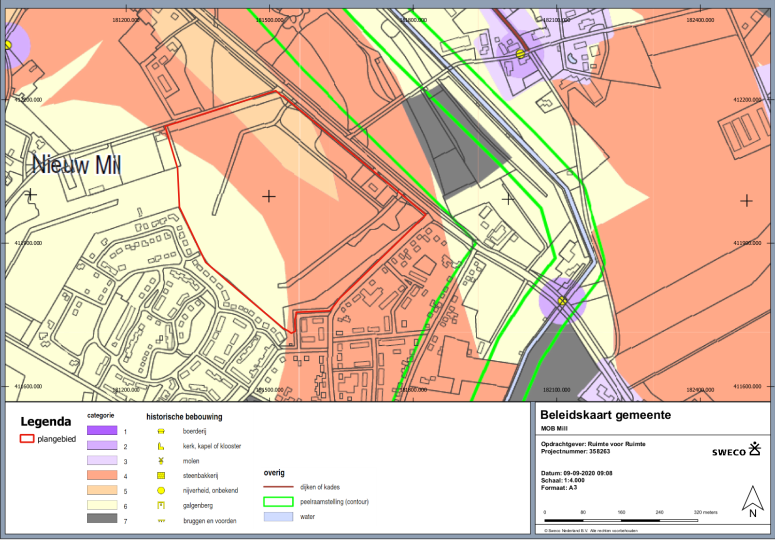The width and height of the screenshot is (775, 540).
Task: Click the overig heading
Action: [x=274, y=473]
